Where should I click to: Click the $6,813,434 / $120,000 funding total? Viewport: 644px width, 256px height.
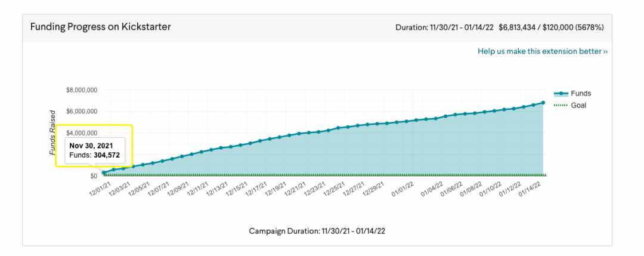pos(551,27)
